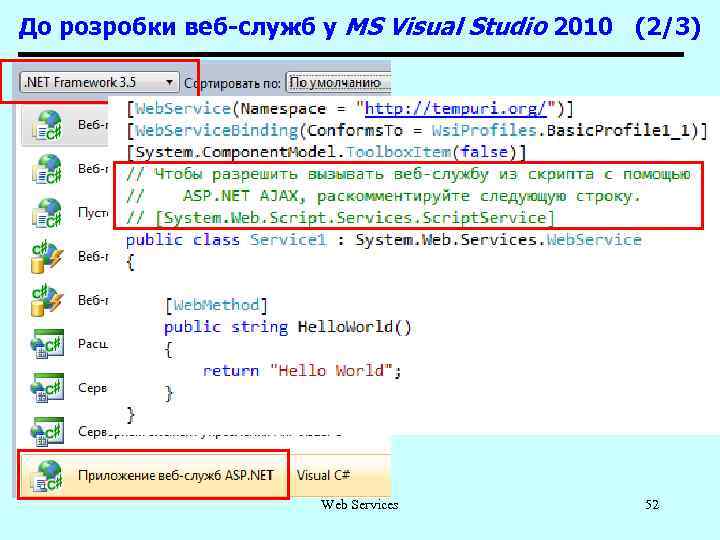Open the 'По умолчанию' sort combo box
The image size is (720, 540).
338,83
